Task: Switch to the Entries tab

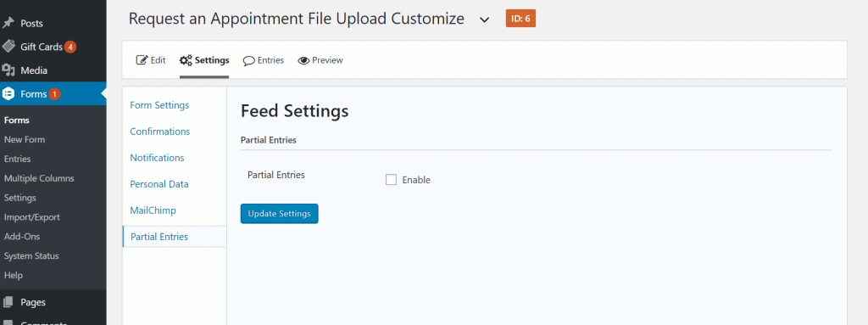Action: tap(264, 60)
